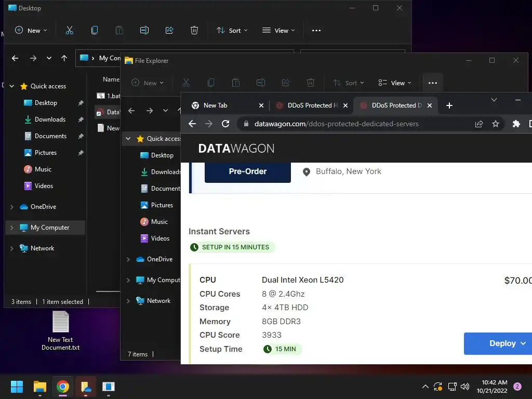Click the Deploy button

pyautogui.click(x=498, y=343)
